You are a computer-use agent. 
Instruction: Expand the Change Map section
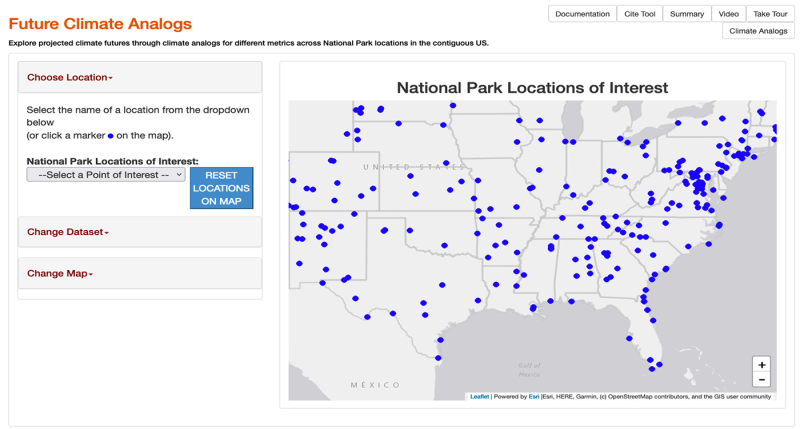(60, 274)
